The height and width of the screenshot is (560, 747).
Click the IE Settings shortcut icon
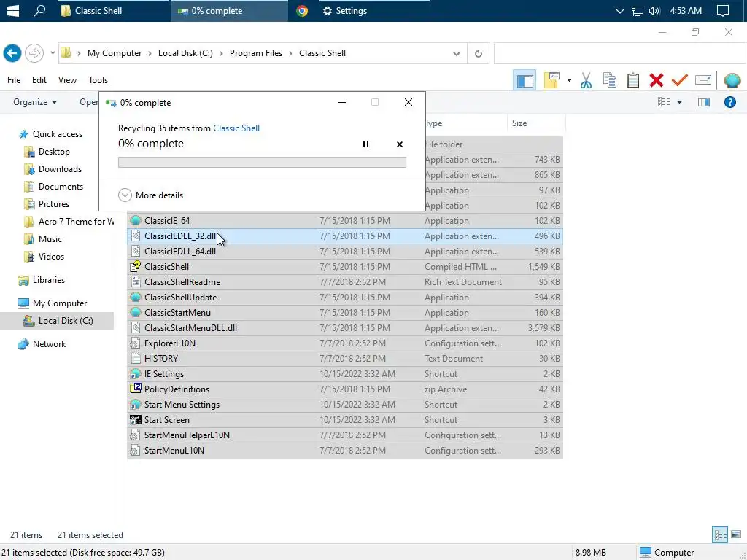pyautogui.click(x=136, y=374)
